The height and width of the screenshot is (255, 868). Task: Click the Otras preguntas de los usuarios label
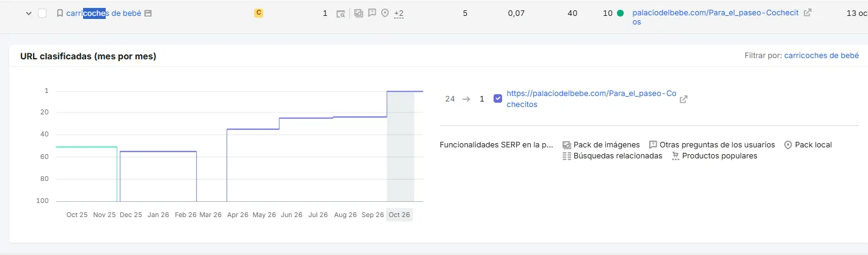[x=717, y=145]
